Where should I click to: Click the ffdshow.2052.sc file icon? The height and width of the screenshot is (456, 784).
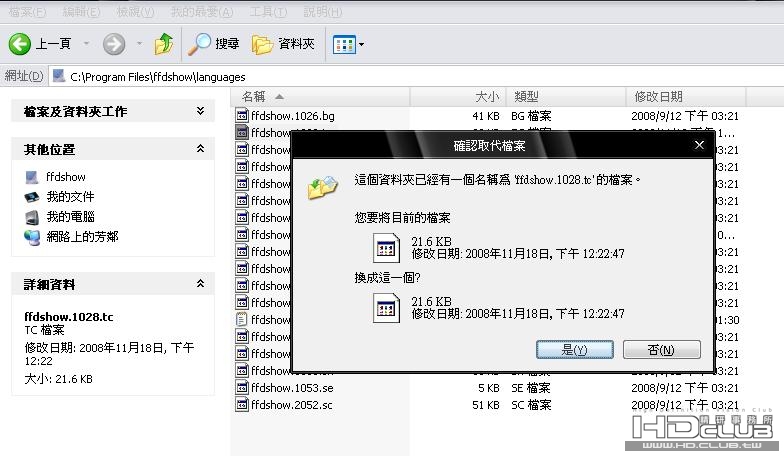(242, 405)
